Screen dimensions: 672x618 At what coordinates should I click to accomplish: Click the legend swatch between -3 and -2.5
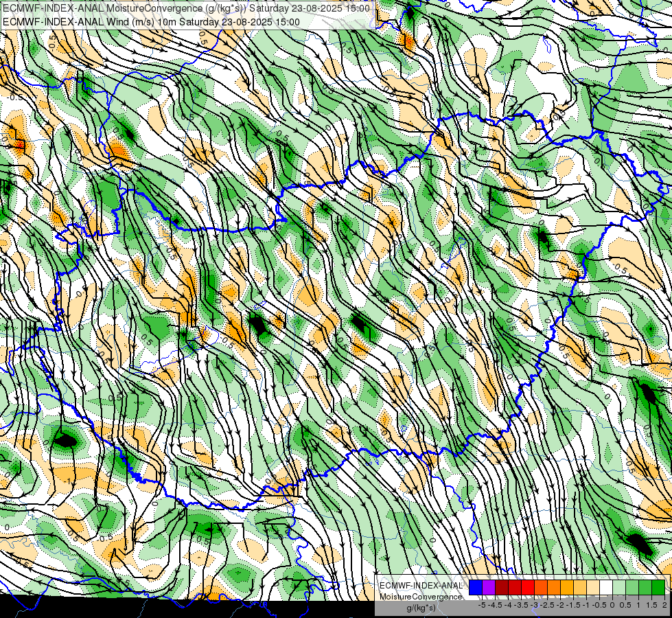click(541, 587)
